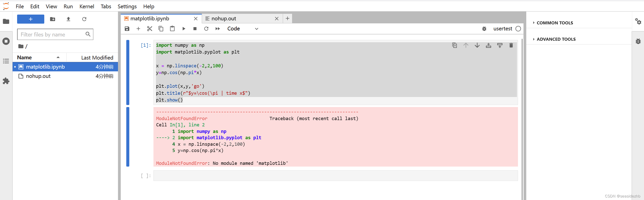The width and height of the screenshot is (644, 200).
Task: Open the Run menu
Action: coord(68,7)
